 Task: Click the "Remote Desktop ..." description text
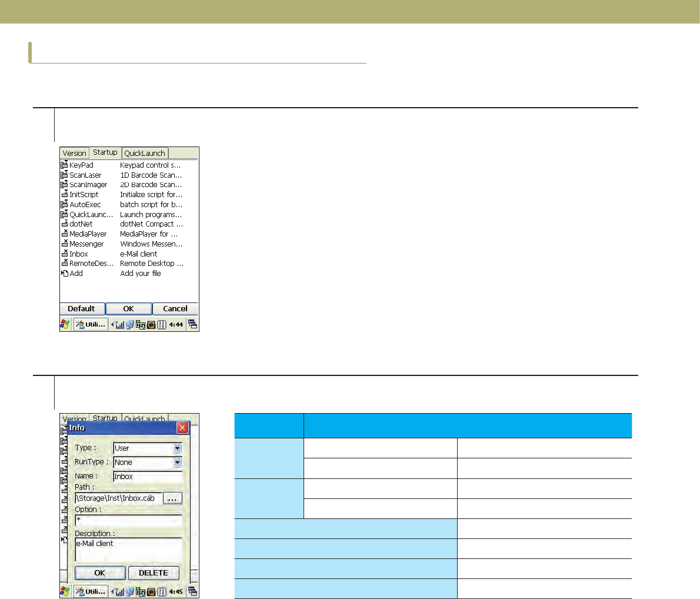pyautogui.click(x=151, y=264)
